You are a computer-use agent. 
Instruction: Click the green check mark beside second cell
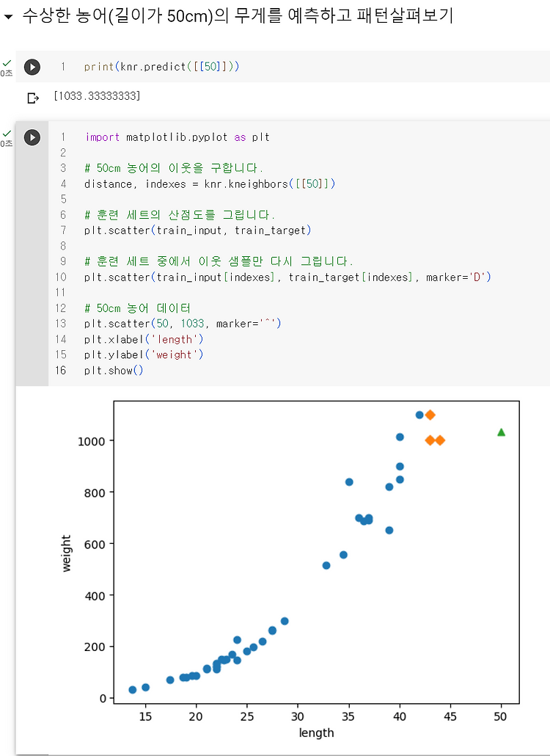click(x=7, y=134)
